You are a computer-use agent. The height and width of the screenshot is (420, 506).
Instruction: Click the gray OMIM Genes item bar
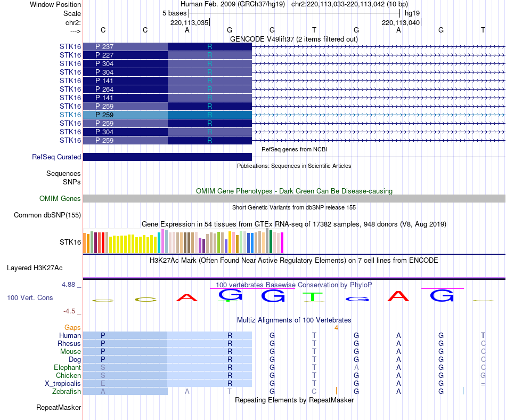point(294,198)
